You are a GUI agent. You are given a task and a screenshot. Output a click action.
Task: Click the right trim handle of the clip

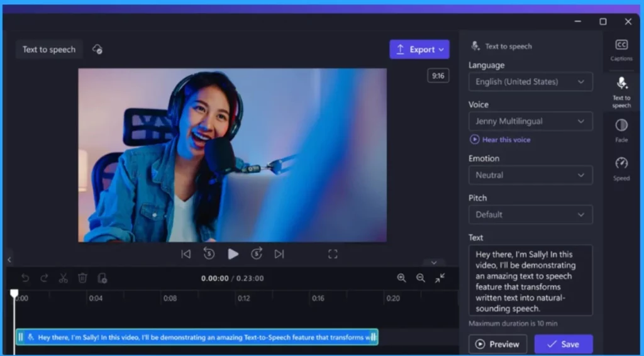click(374, 337)
